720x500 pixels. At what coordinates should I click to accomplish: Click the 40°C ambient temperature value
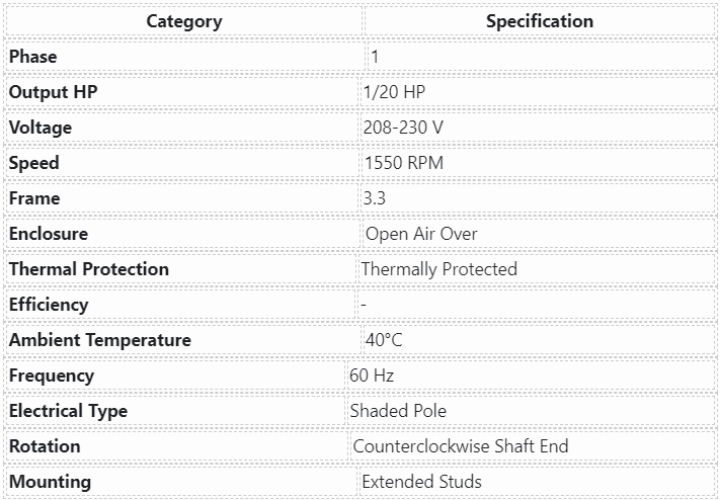click(384, 340)
